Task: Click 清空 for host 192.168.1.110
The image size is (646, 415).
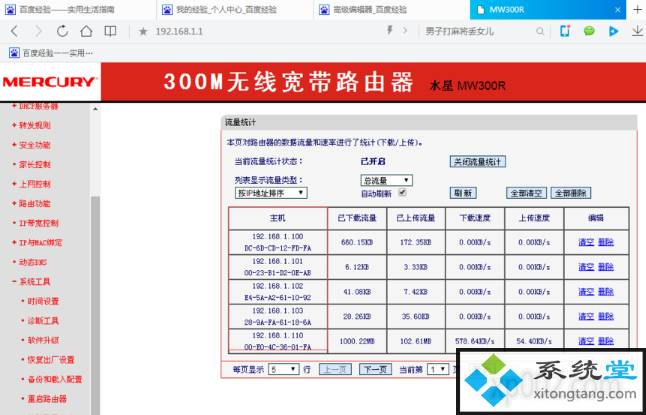Action: click(x=586, y=341)
